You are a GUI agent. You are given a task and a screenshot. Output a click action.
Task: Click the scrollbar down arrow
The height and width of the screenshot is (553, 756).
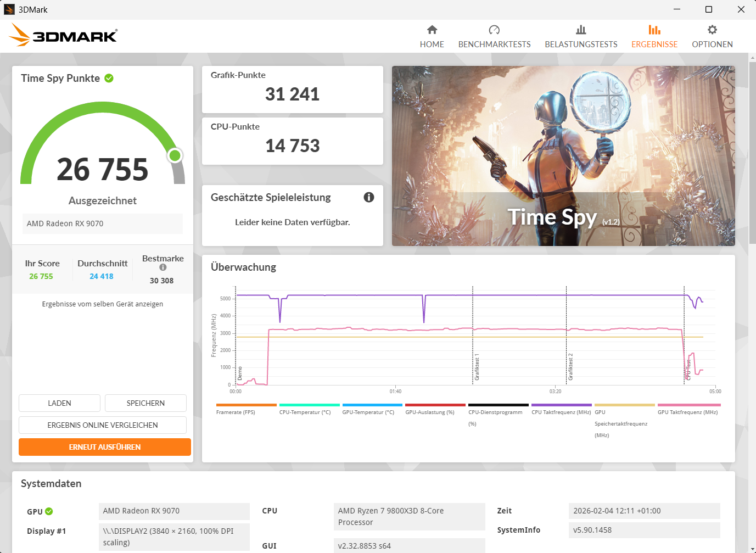[752, 549]
